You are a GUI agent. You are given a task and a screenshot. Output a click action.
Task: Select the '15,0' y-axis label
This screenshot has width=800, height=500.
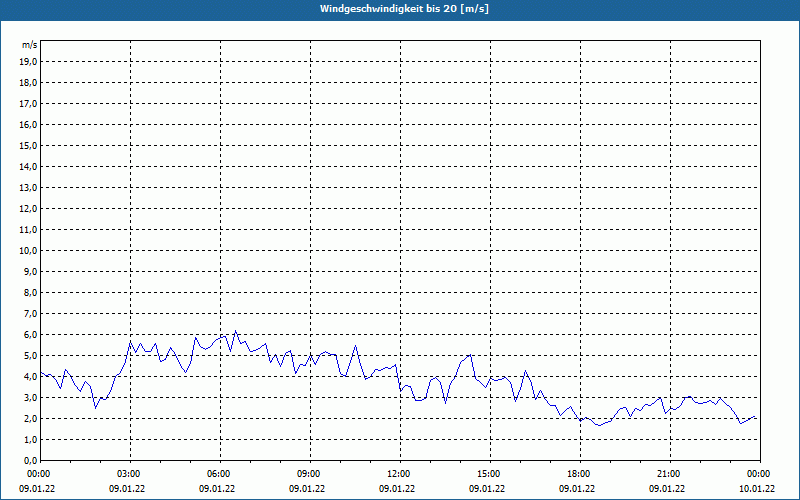click(x=28, y=145)
